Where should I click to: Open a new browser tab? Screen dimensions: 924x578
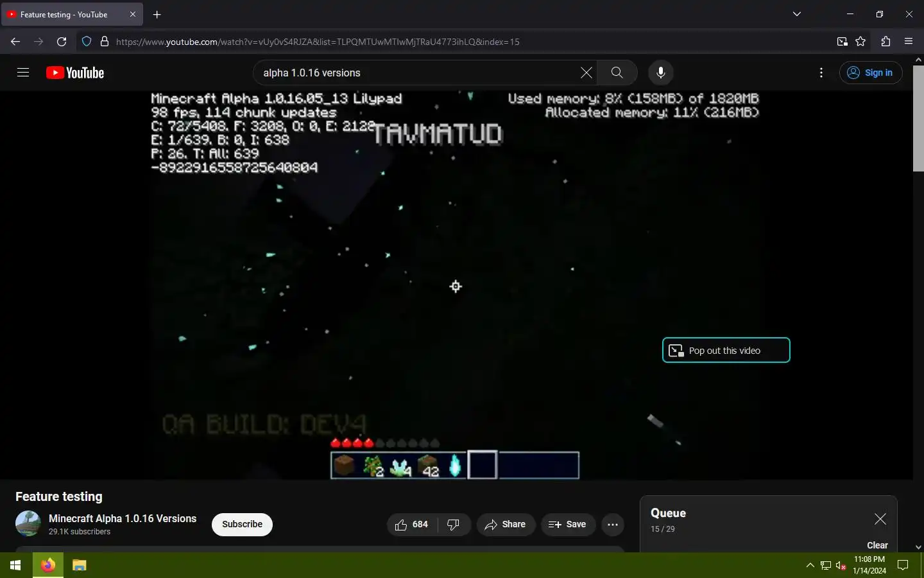(157, 14)
